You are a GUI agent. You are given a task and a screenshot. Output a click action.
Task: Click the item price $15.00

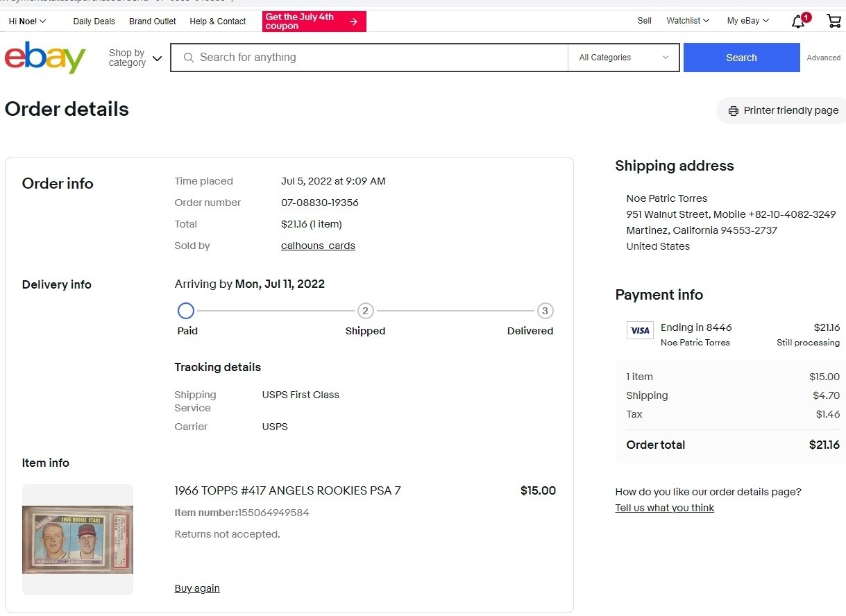pos(538,490)
